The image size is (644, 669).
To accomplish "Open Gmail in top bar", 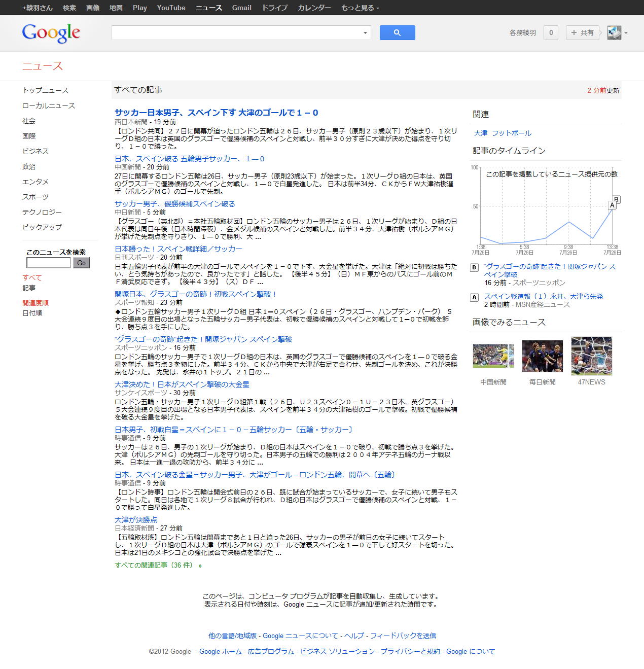I will [x=242, y=8].
